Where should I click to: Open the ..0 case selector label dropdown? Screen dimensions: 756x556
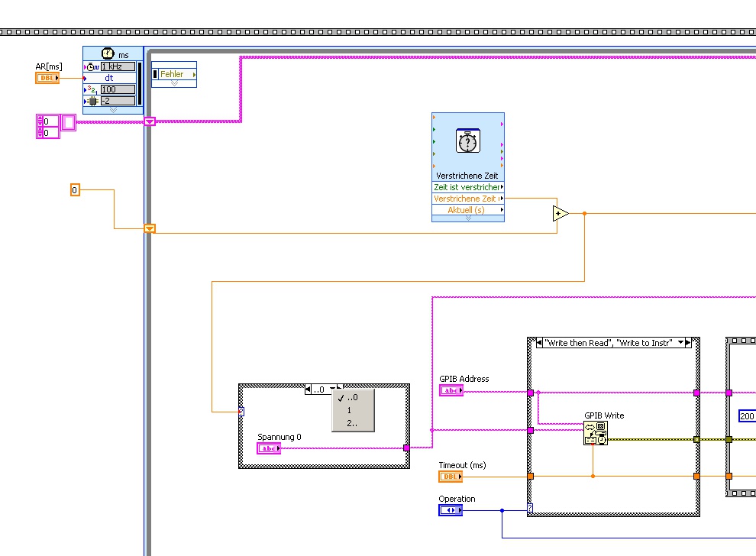tap(332, 389)
